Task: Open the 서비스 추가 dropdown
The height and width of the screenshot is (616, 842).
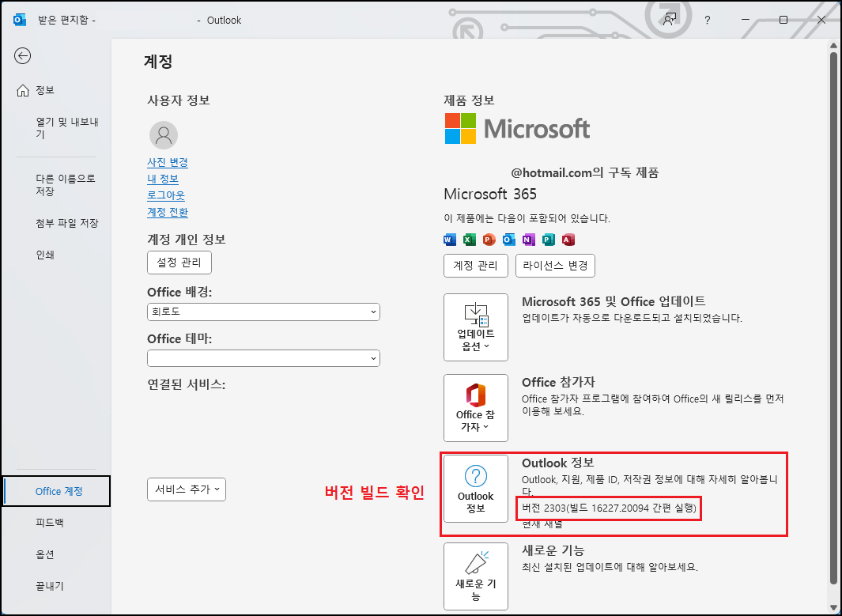Action: click(187, 489)
